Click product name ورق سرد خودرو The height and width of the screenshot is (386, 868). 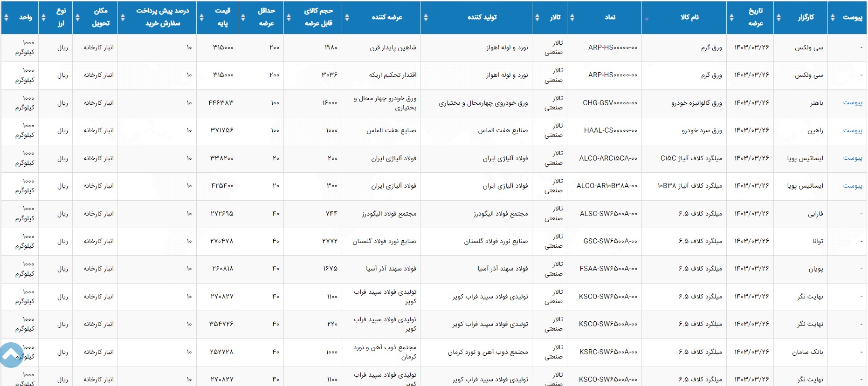[x=702, y=130]
